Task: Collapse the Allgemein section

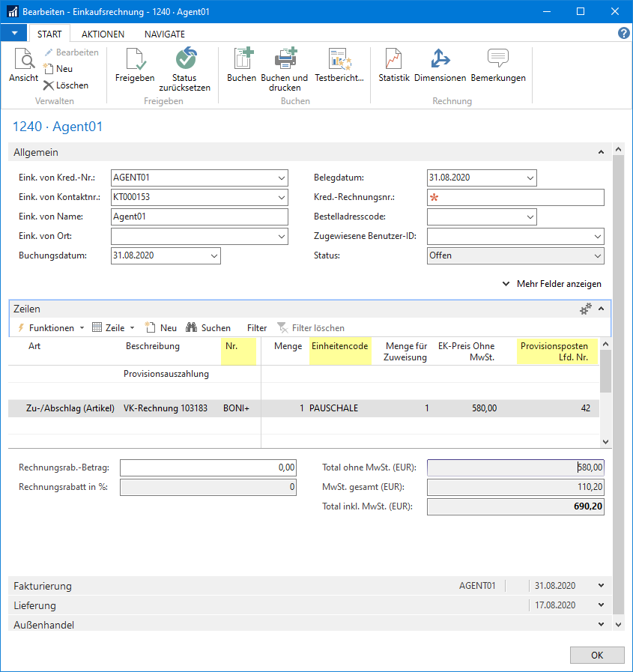Action: [x=601, y=152]
